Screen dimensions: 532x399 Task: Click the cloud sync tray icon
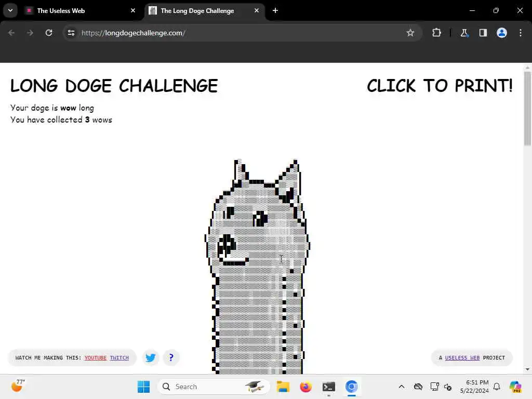tap(418, 387)
